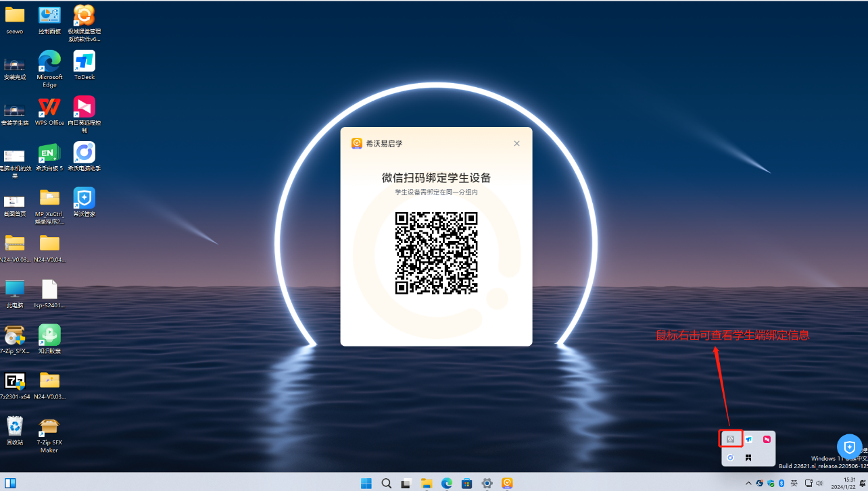The height and width of the screenshot is (491, 868).
Task: Select the ToDesk desktop shortcut
Action: [x=84, y=66]
